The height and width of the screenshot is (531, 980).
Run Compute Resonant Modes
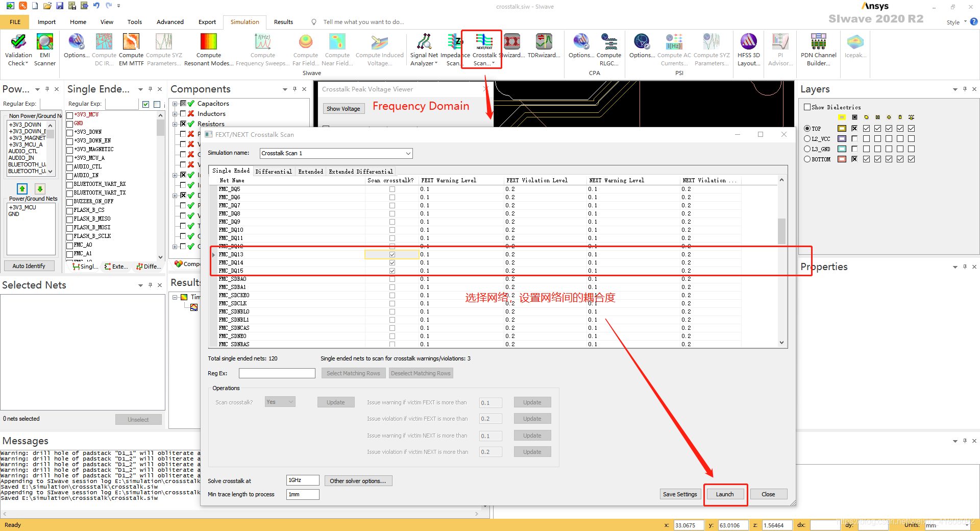(209, 50)
